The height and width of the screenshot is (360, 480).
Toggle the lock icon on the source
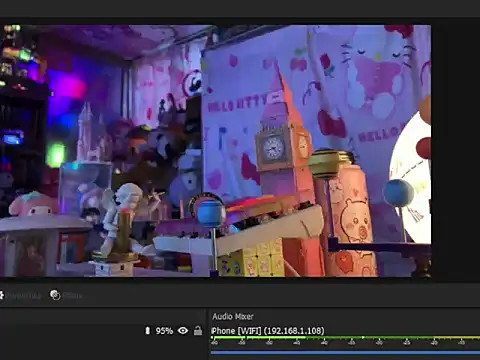tap(198, 331)
